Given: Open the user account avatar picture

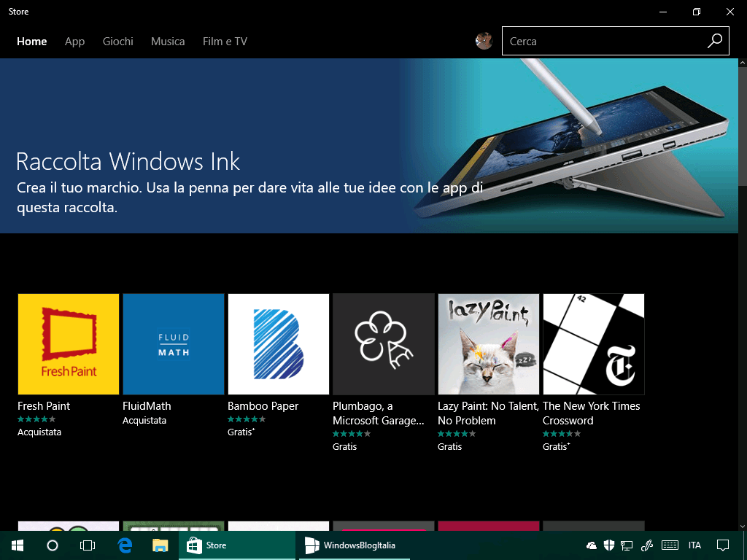Looking at the screenshot, I should coord(484,41).
